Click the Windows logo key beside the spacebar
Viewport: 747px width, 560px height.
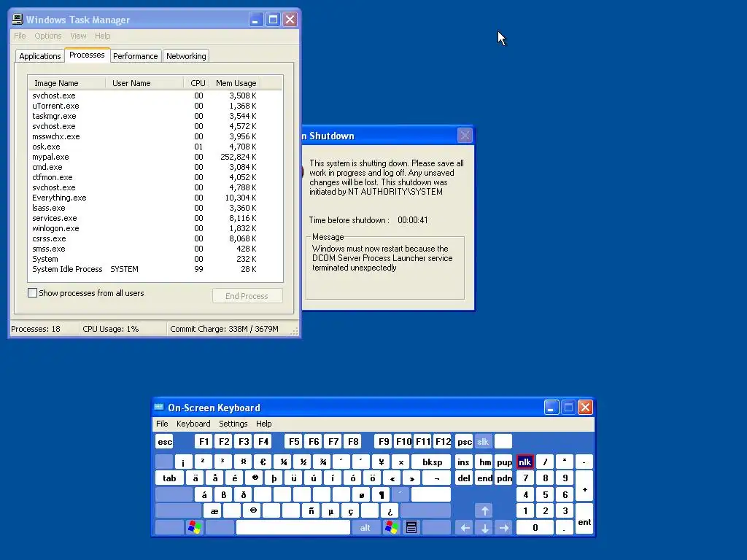coord(194,527)
